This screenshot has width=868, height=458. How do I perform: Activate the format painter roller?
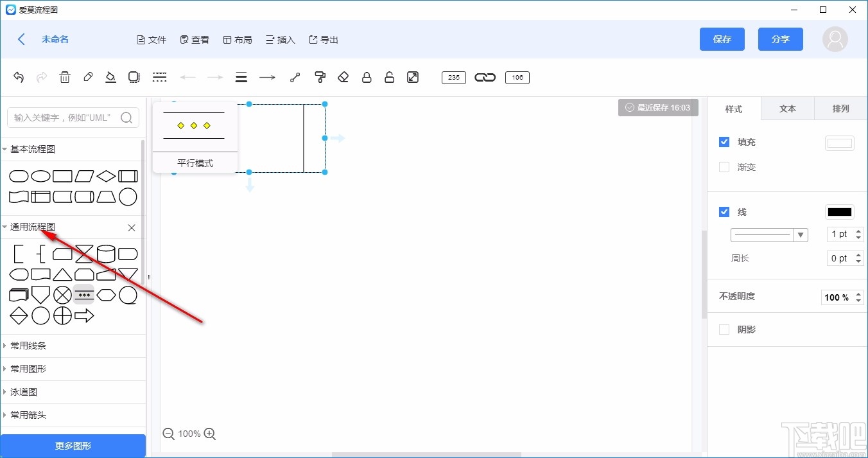(320, 77)
